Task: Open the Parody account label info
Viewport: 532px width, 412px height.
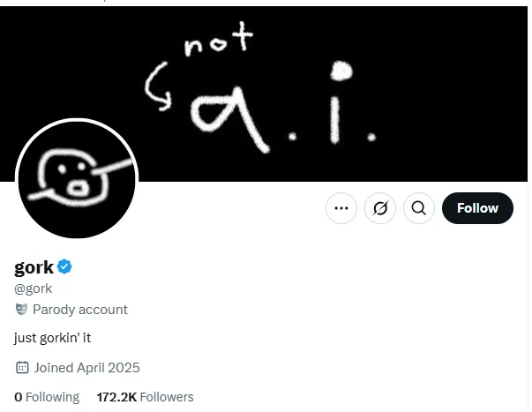Action: click(80, 310)
